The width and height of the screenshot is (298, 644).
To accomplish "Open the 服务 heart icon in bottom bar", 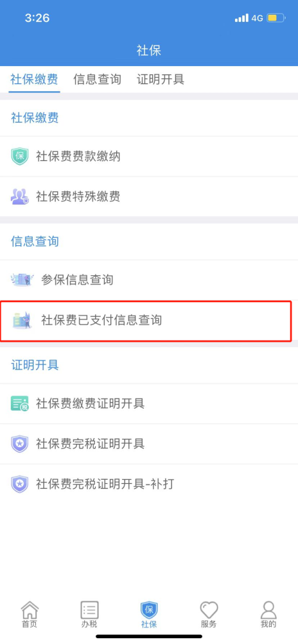I will pyautogui.click(x=209, y=614).
